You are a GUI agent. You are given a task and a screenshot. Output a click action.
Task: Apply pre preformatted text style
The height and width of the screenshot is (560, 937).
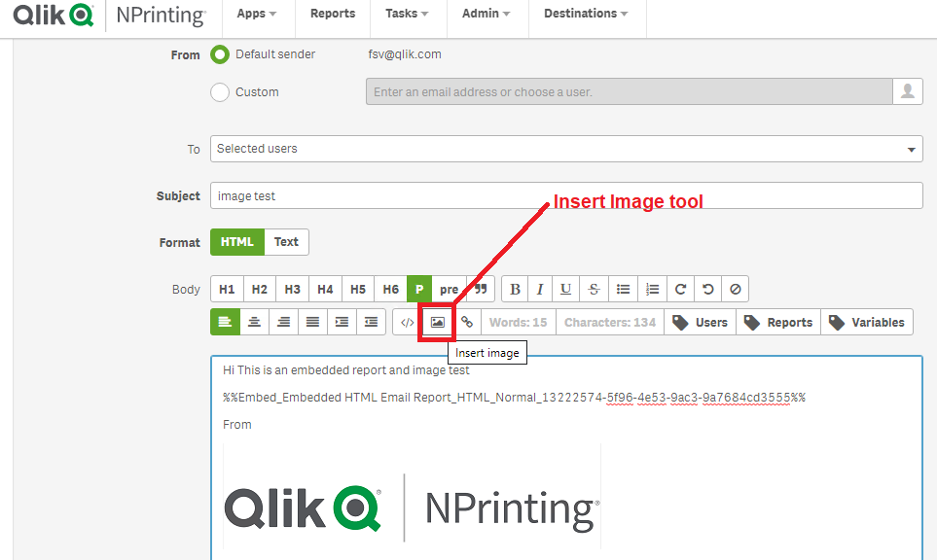point(449,289)
